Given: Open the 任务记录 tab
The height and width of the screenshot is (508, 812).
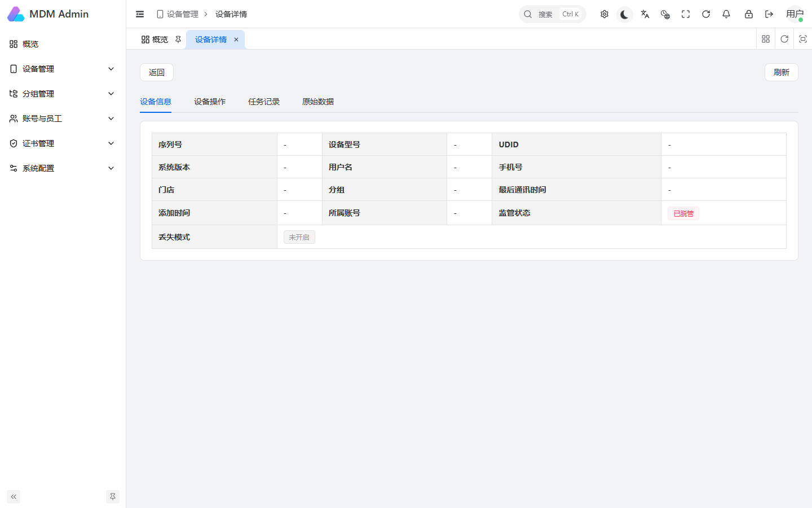Looking at the screenshot, I should click(264, 102).
